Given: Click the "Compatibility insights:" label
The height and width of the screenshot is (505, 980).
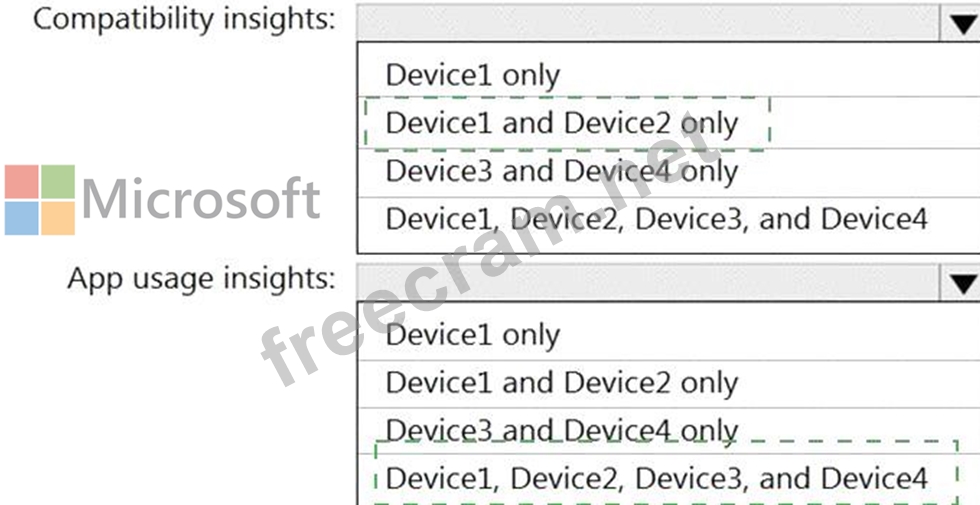Looking at the screenshot, I should [184, 20].
